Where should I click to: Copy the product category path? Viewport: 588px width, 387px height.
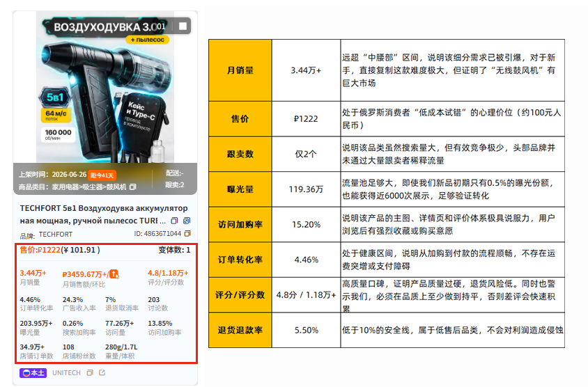pos(133,187)
